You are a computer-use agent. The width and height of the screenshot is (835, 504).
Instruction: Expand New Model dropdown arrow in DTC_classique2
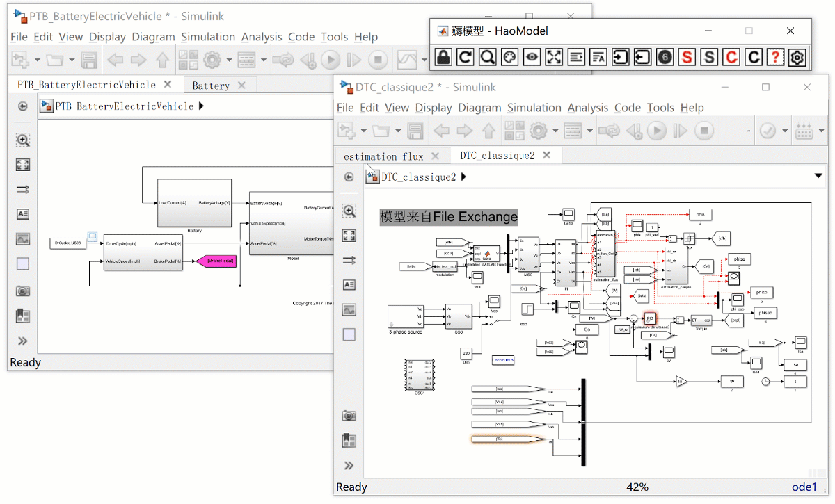tap(363, 131)
